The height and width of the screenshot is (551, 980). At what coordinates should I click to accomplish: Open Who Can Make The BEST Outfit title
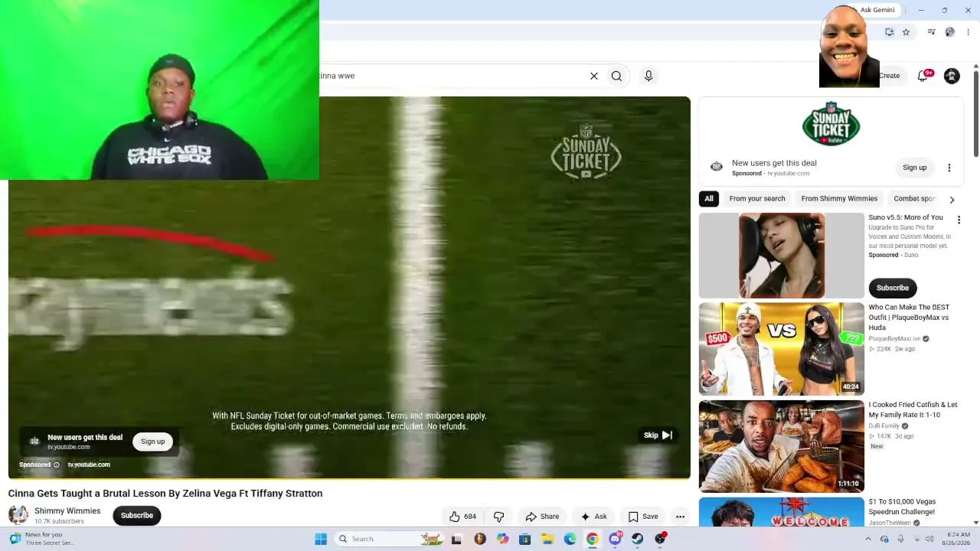click(x=909, y=317)
